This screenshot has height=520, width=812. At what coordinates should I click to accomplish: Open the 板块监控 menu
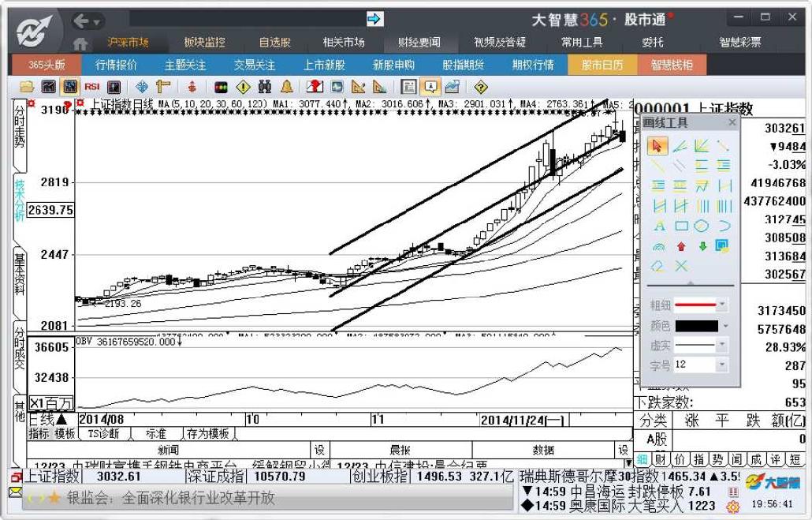click(x=204, y=42)
